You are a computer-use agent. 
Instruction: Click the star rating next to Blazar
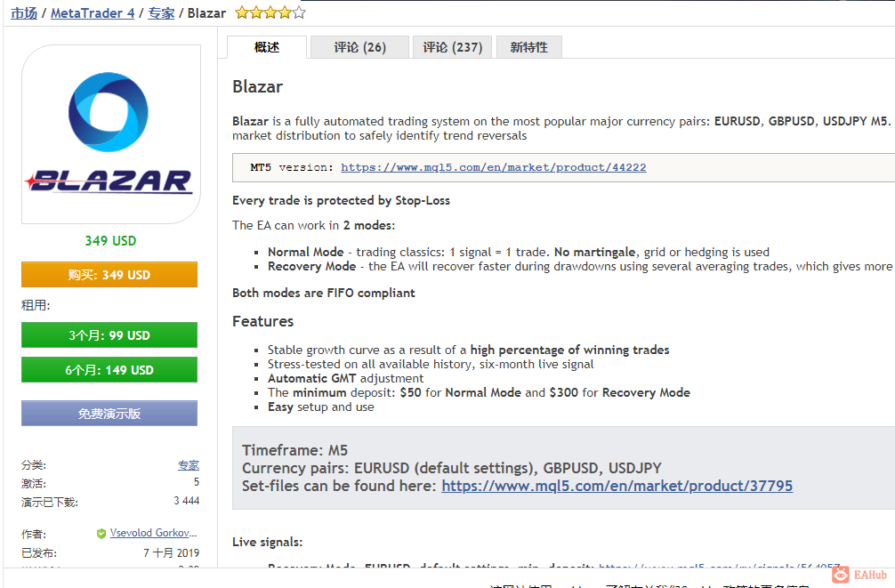(270, 12)
